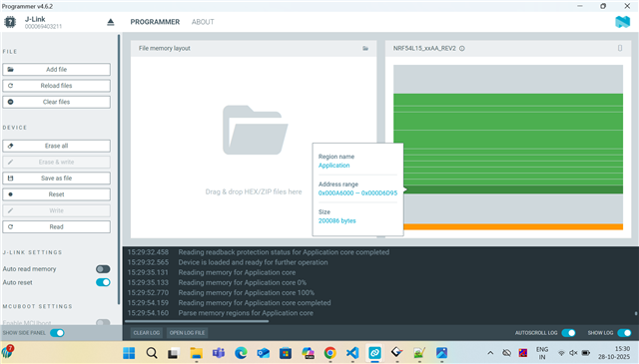Click the '200086 bytes' size value
The image size is (639, 364).
[337, 221]
